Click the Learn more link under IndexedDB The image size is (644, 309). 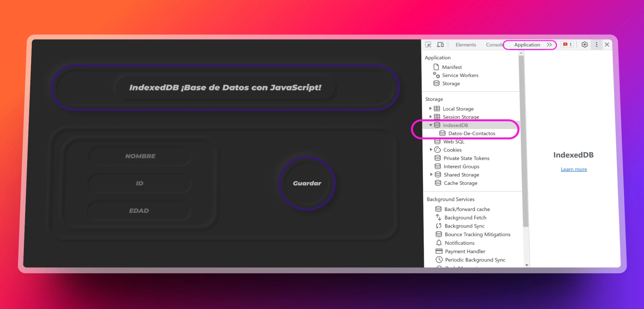tap(574, 169)
